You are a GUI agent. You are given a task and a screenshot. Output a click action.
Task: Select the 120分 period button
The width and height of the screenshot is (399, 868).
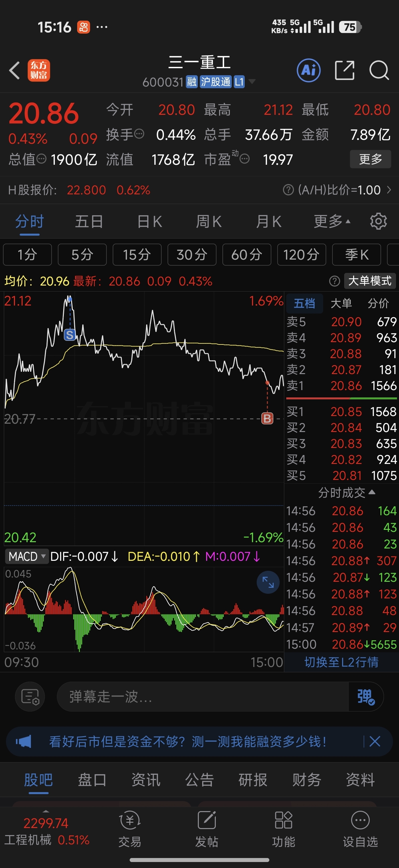point(302,255)
